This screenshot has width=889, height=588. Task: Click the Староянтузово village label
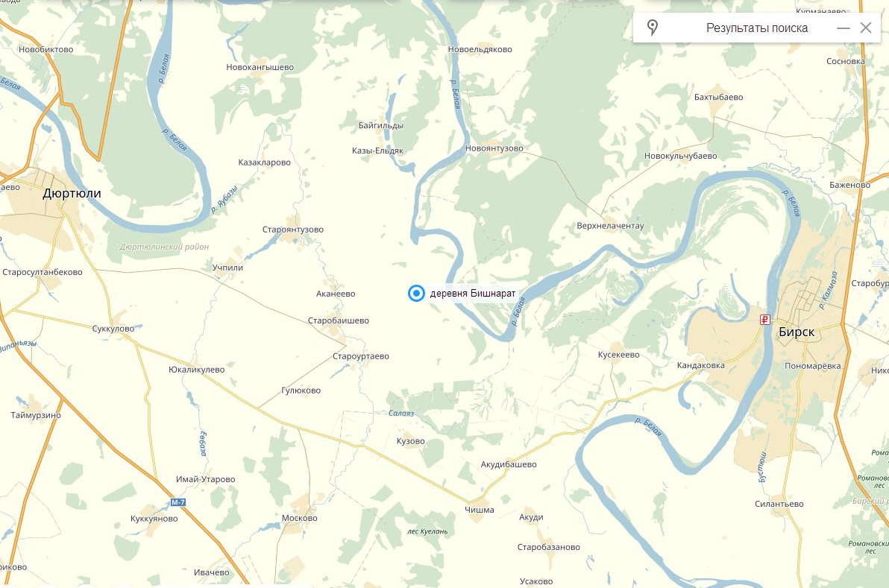pos(292,230)
